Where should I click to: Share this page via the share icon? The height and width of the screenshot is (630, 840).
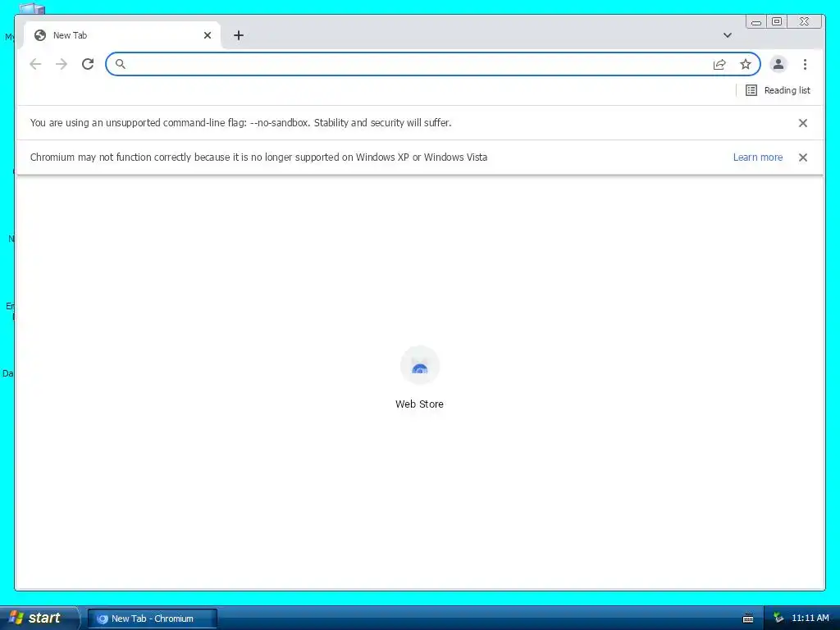pos(719,64)
